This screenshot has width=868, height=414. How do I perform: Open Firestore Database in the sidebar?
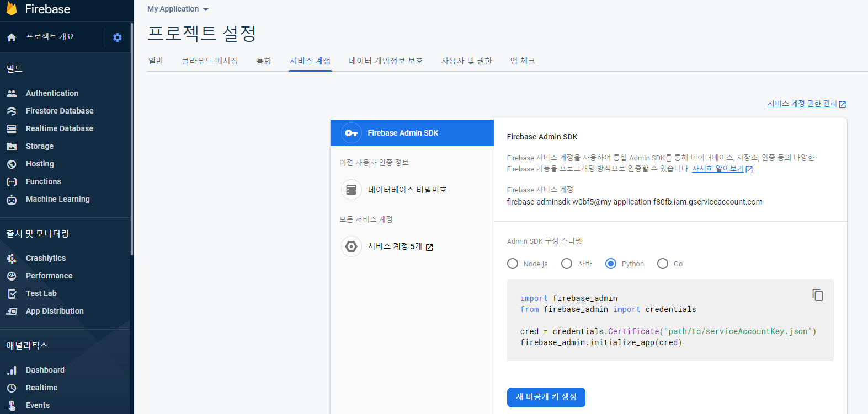tap(60, 111)
